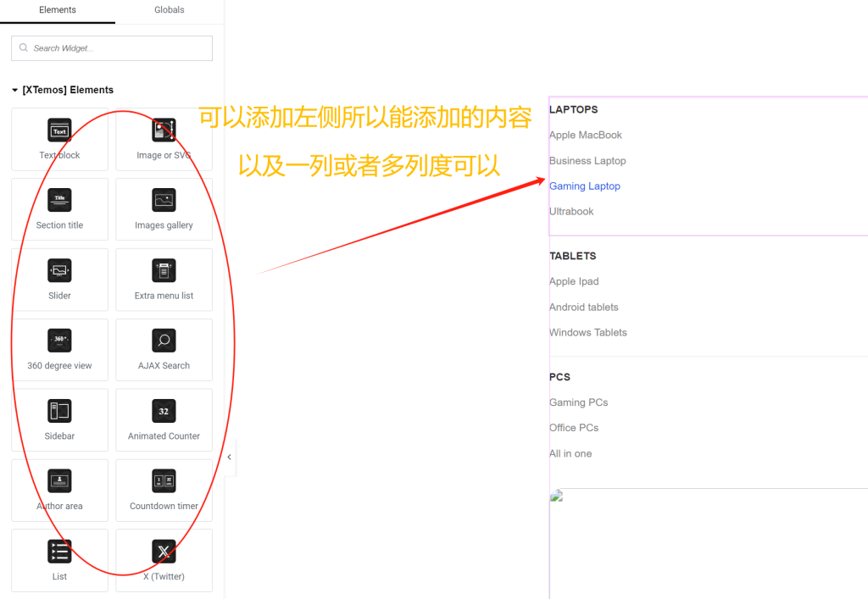Screen dimensions: 868x599
Task: Select the List widget icon
Action: point(59,552)
